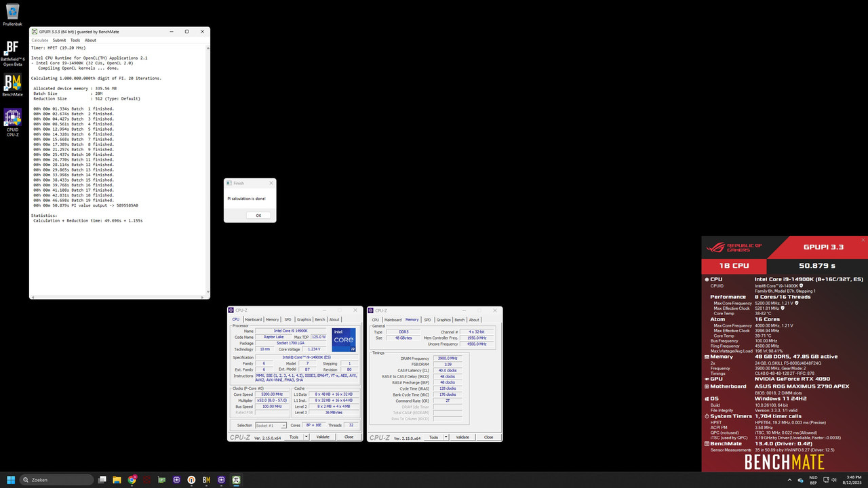Image resolution: width=868 pixels, height=488 pixels.
Task: Click the Close button in CPU-Z's CPU window
Action: (x=349, y=436)
